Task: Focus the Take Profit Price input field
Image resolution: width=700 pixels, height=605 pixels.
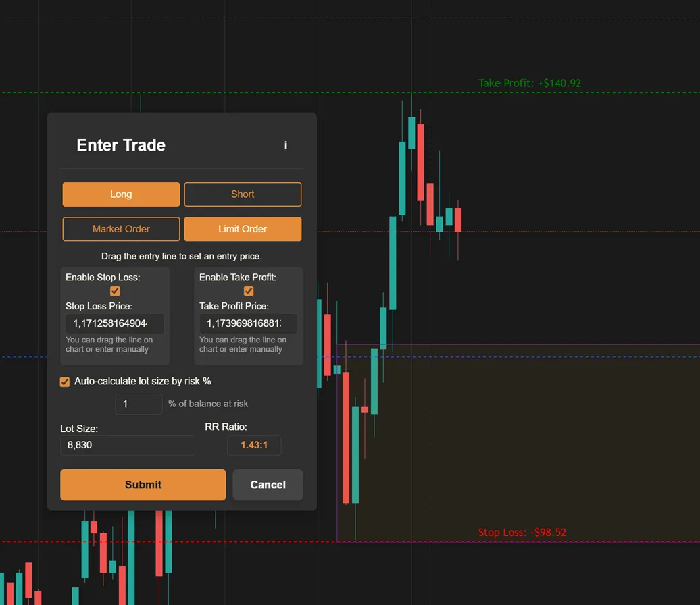Action: (x=248, y=323)
